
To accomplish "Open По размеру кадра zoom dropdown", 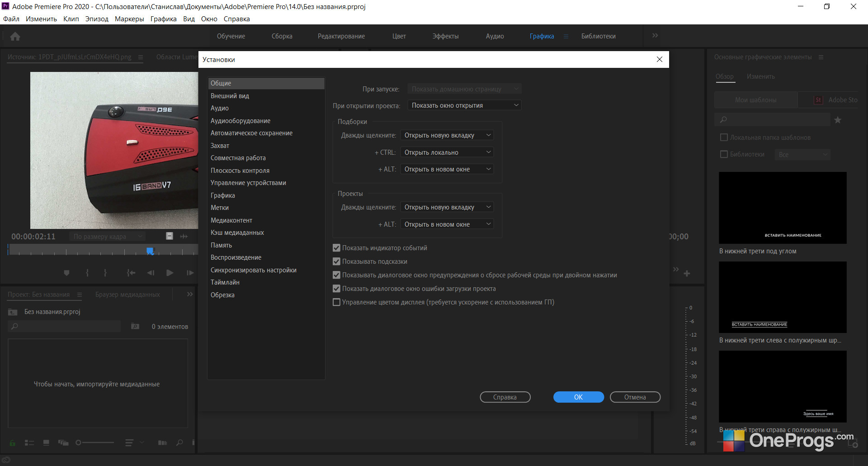I will coord(108,237).
